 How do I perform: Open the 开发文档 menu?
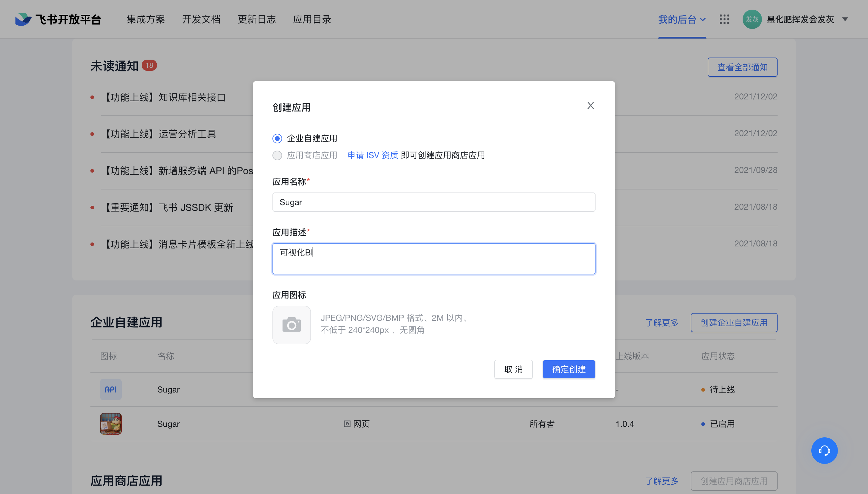point(201,19)
